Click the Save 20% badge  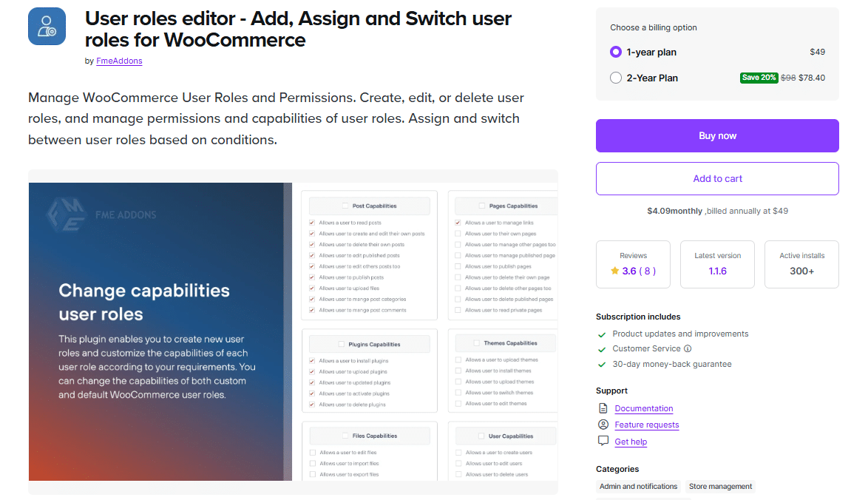click(759, 78)
